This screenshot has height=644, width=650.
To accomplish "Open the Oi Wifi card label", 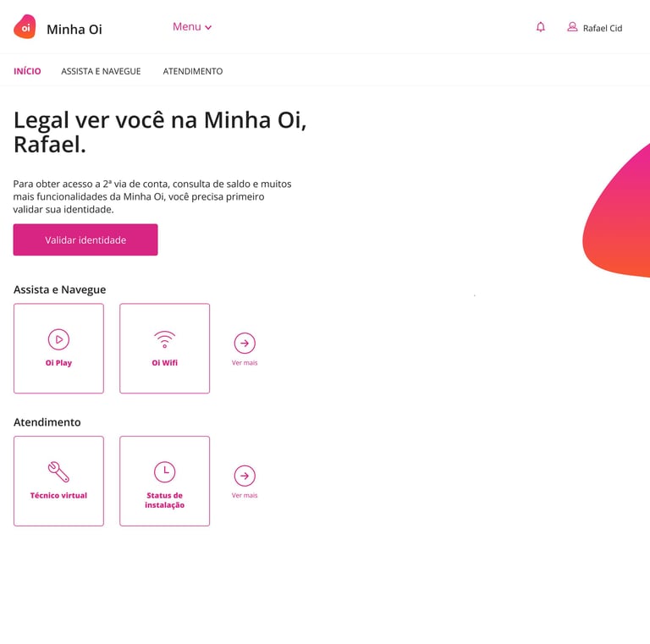I will tap(164, 363).
